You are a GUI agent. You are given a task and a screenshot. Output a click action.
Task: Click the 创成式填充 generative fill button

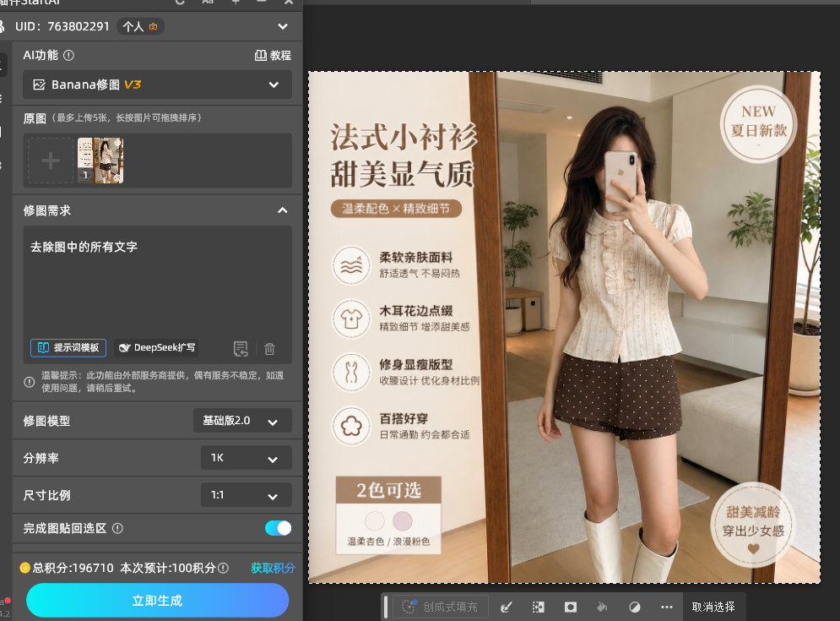point(441,607)
